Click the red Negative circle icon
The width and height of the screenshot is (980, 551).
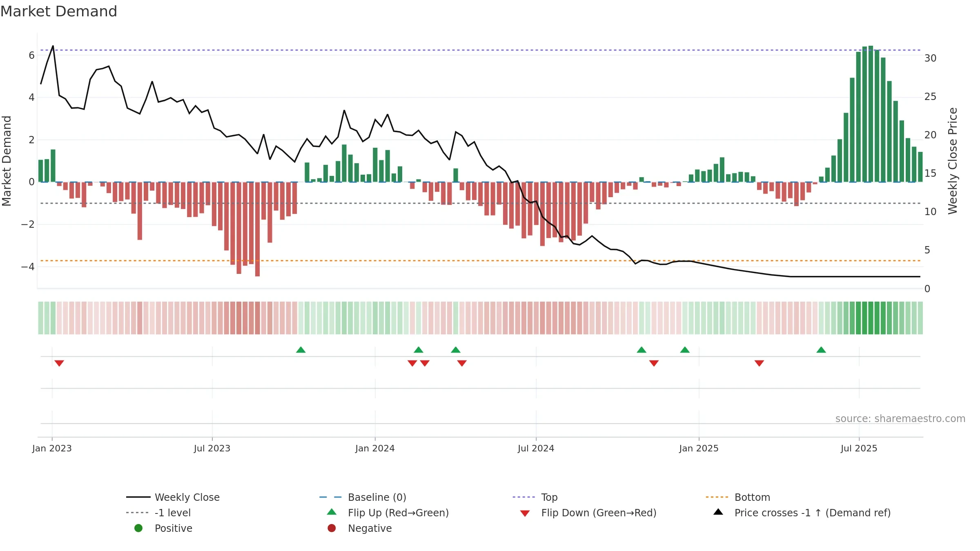pyautogui.click(x=332, y=528)
